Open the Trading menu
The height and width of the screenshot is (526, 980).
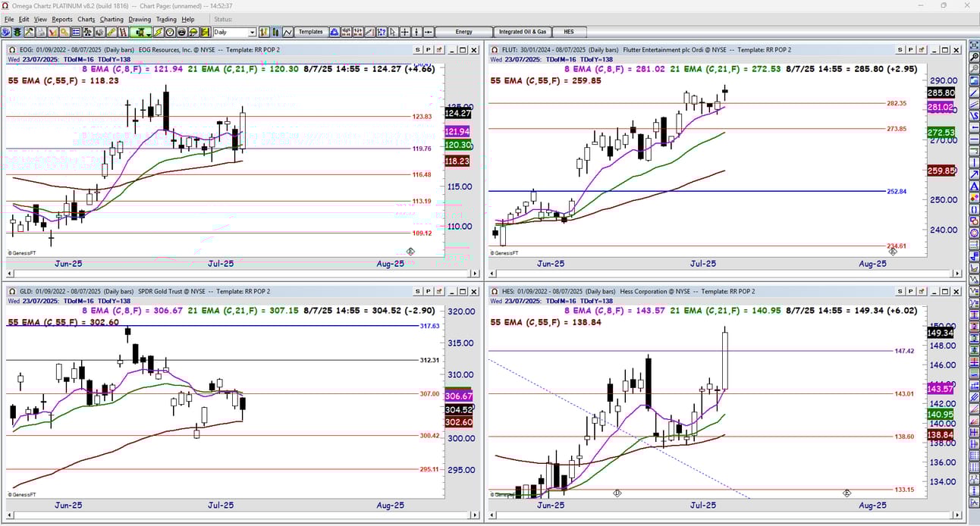pos(166,19)
